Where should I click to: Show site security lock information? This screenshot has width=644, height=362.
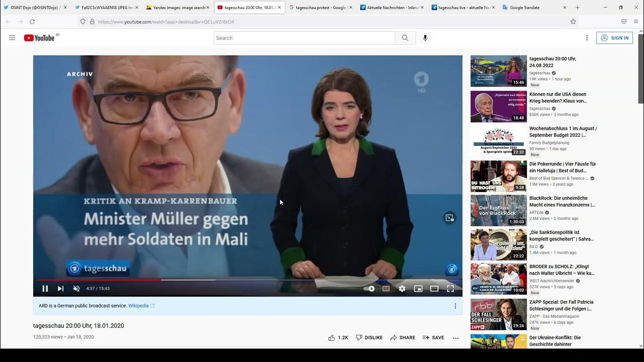click(x=92, y=22)
